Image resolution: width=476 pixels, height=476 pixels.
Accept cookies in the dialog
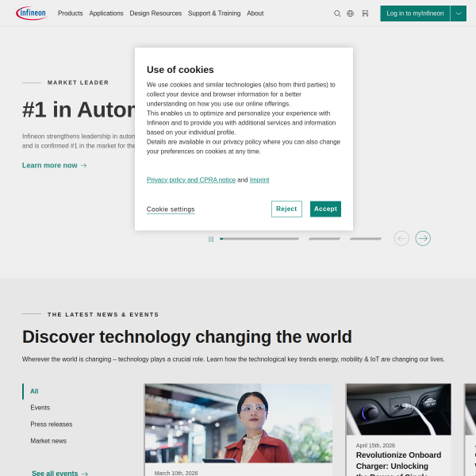pyautogui.click(x=325, y=209)
